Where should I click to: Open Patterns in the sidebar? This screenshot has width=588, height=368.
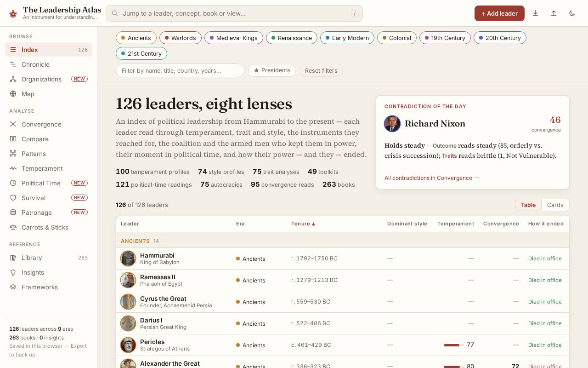(x=48, y=154)
